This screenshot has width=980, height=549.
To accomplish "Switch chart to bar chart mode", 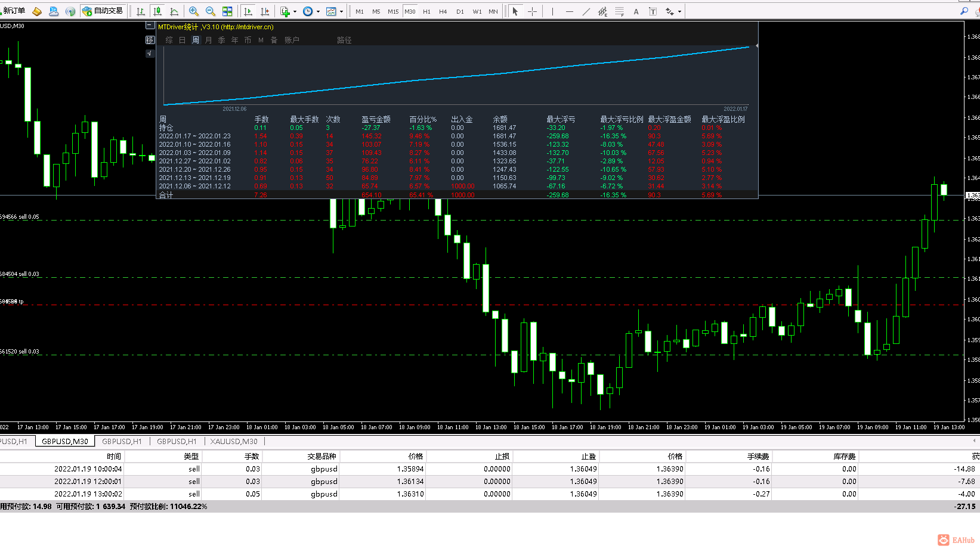I will click(141, 11).
